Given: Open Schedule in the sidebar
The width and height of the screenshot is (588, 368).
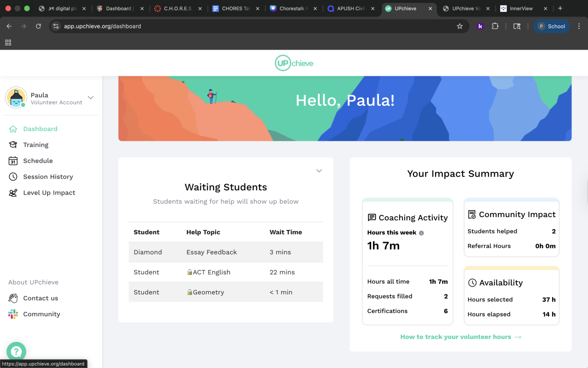Looking at the screenshot, I should (x=38, y=161).
